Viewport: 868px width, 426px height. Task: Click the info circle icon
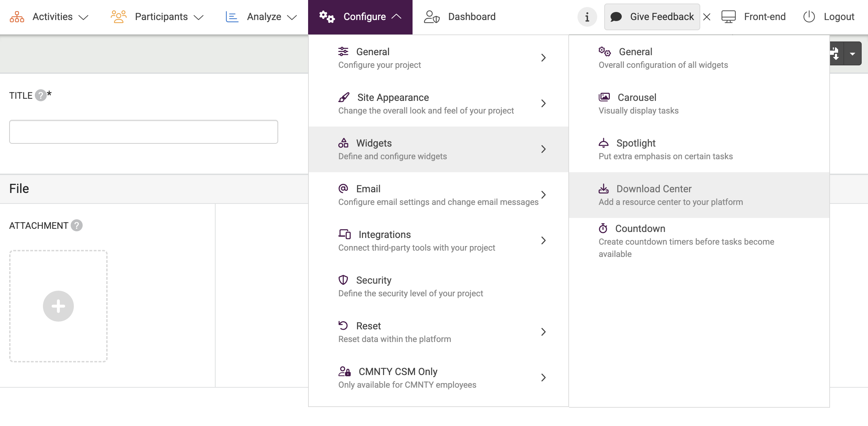(x=587, y=17)
